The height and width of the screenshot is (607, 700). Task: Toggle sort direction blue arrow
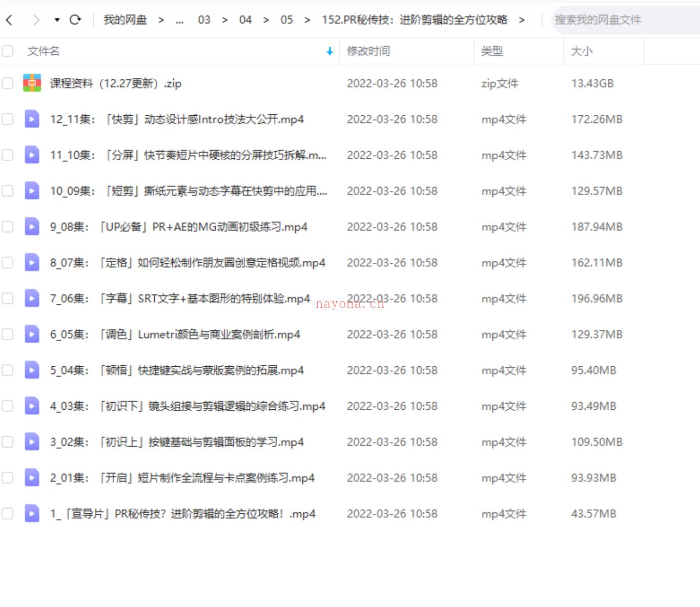330,51
